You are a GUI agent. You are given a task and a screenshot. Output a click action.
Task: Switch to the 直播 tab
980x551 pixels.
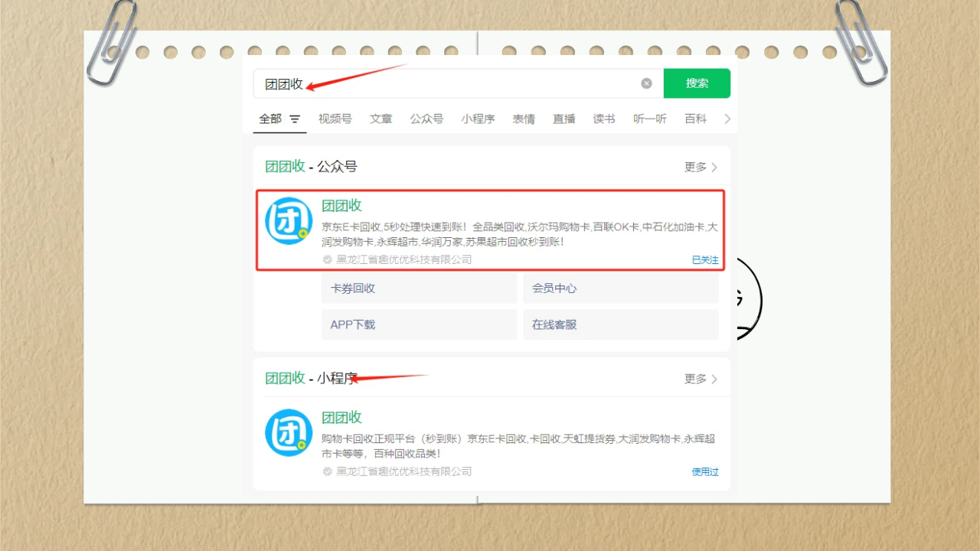564,119
